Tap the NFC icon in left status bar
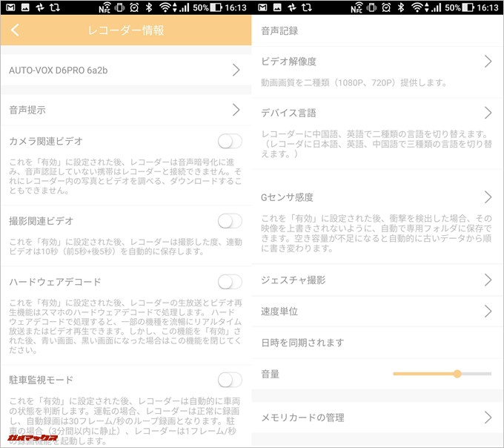The height and width of the screenshot is (448, 504). (x=105, y=7)
